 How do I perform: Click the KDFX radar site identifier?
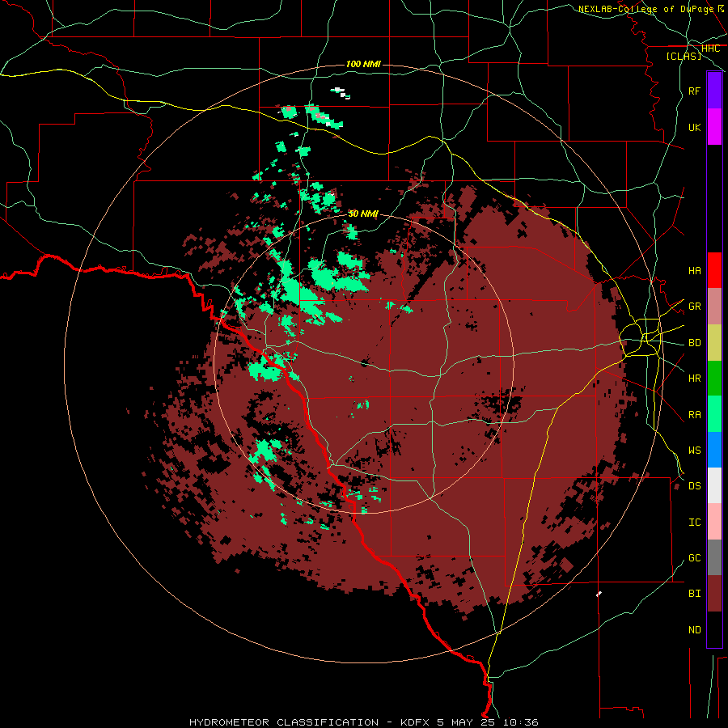[x=416, y=722]
